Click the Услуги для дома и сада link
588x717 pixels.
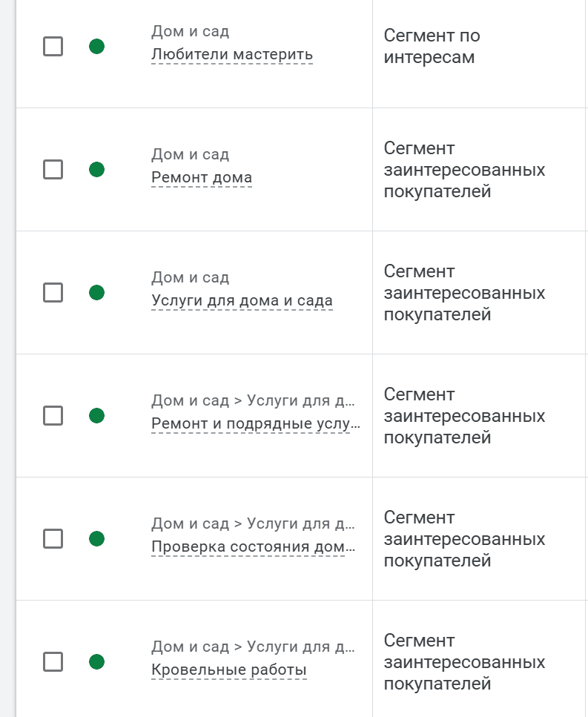[242, 300]
